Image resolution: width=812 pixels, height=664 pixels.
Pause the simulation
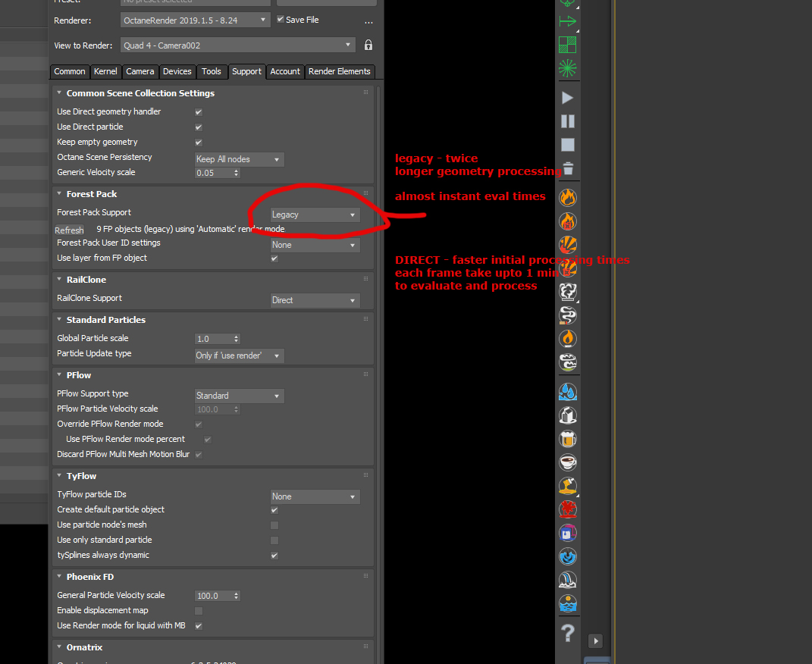tap(568, 121)
